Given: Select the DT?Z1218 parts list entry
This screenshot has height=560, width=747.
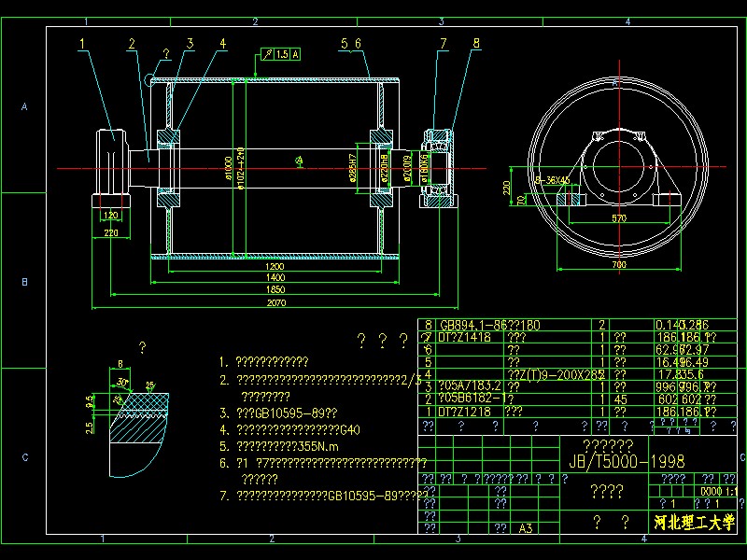Looking at the screenshot, I should click(x=464, y=412).
